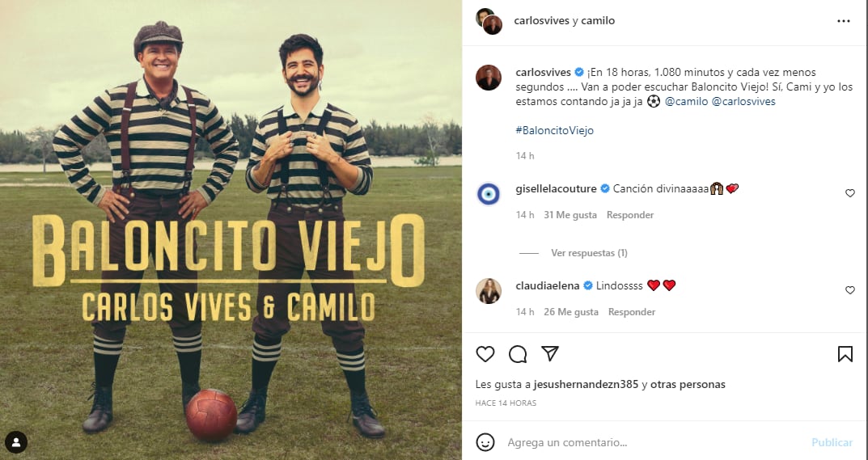This screenshot has height=460, width=868.
Task: Open the #BaloncitoViejo hashtag link
Action: coord(554,131)
